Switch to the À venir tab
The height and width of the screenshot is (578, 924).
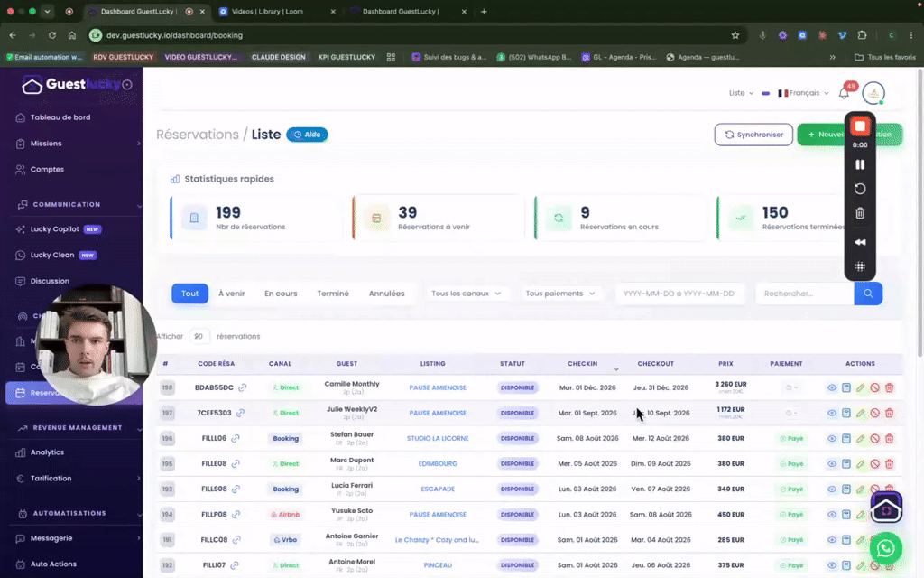[x=232, y=294]
